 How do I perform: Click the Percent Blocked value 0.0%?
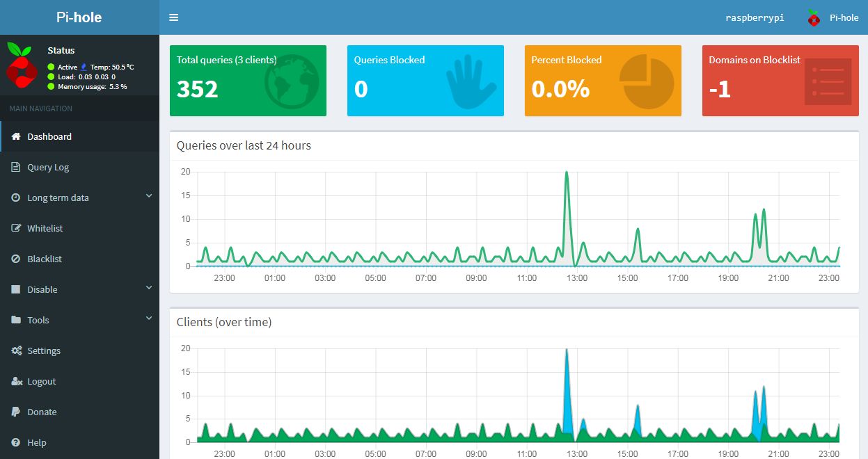(x=560, y=89)
